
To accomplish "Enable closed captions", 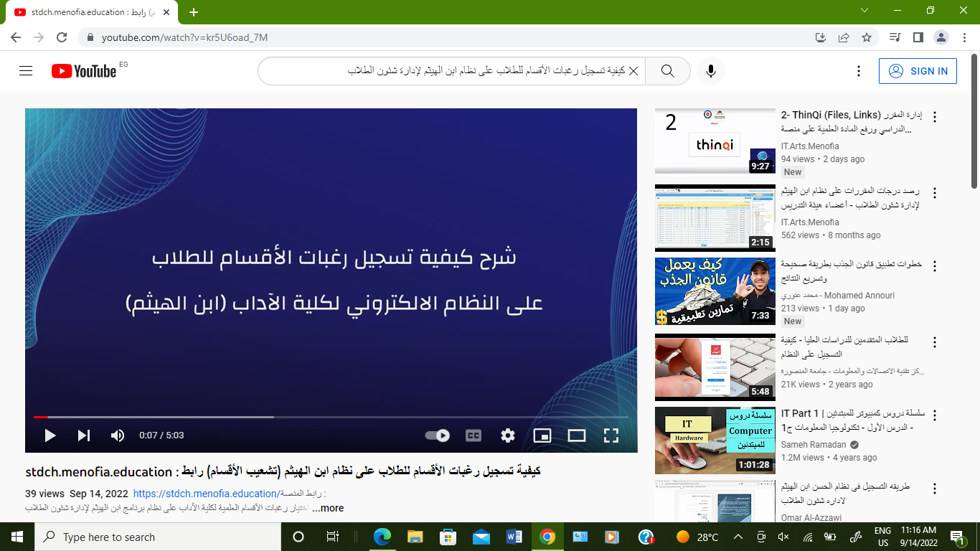I will click(473, 435).
